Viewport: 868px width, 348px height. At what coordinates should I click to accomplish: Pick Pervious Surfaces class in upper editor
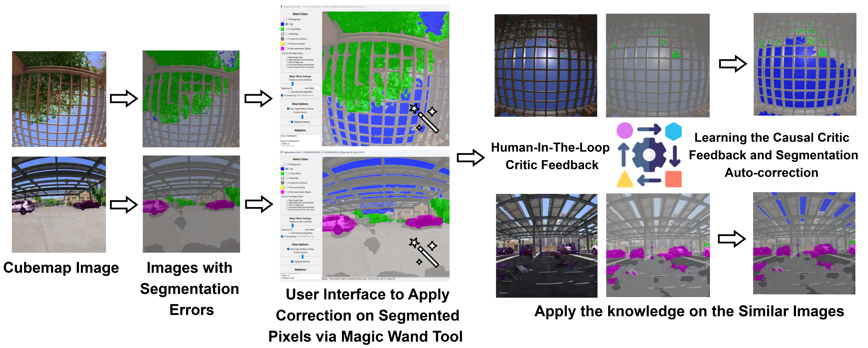tap(287, 44)
